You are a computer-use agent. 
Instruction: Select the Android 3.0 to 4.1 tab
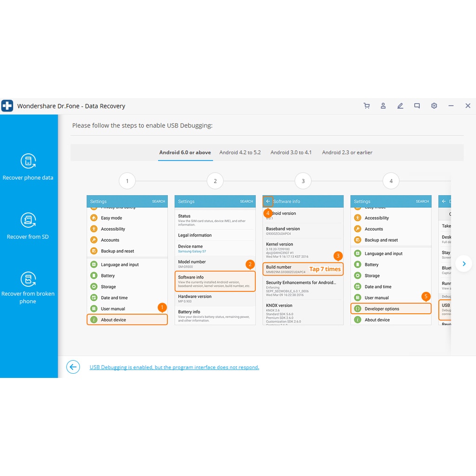[x=291, y=152]
